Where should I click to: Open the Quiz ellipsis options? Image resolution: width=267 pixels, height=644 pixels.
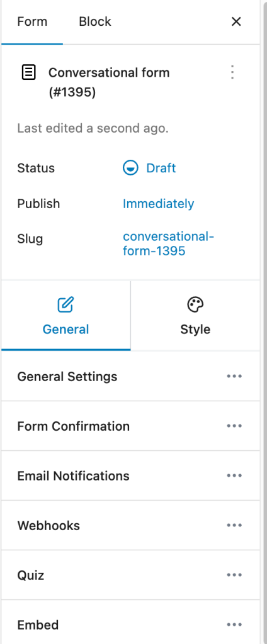pos(234,575)
